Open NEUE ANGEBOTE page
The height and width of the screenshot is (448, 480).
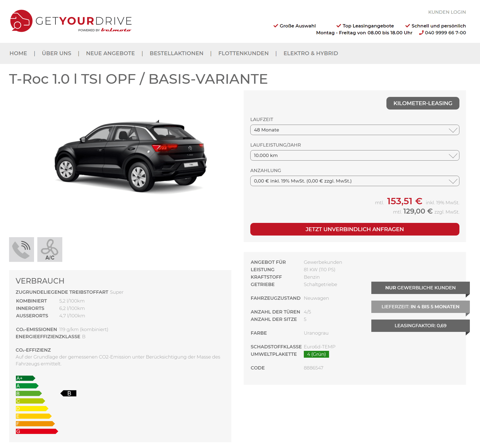(110, 53)
